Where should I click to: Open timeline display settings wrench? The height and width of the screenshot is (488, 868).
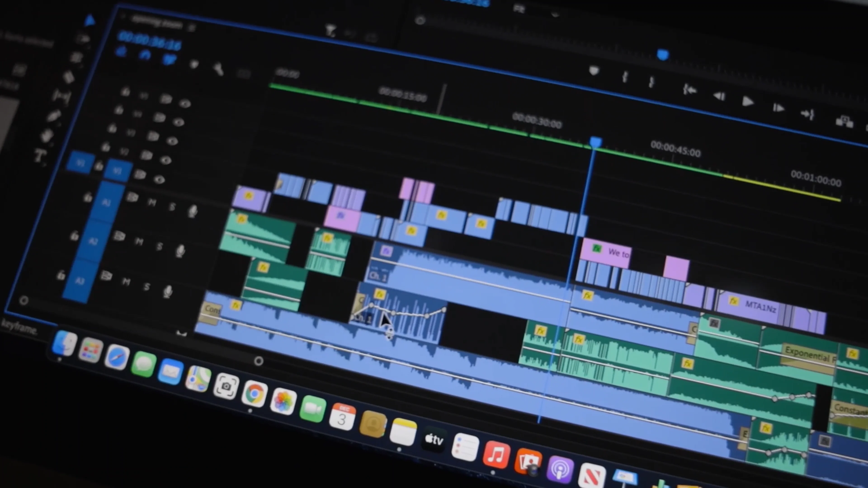coord(218,69)
